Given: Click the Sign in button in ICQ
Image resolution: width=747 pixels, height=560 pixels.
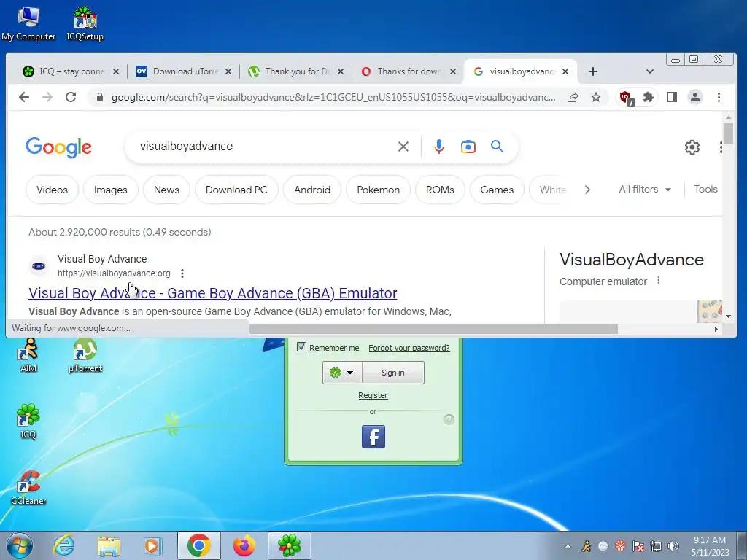Looking at the screenshot, I should 393,373.
